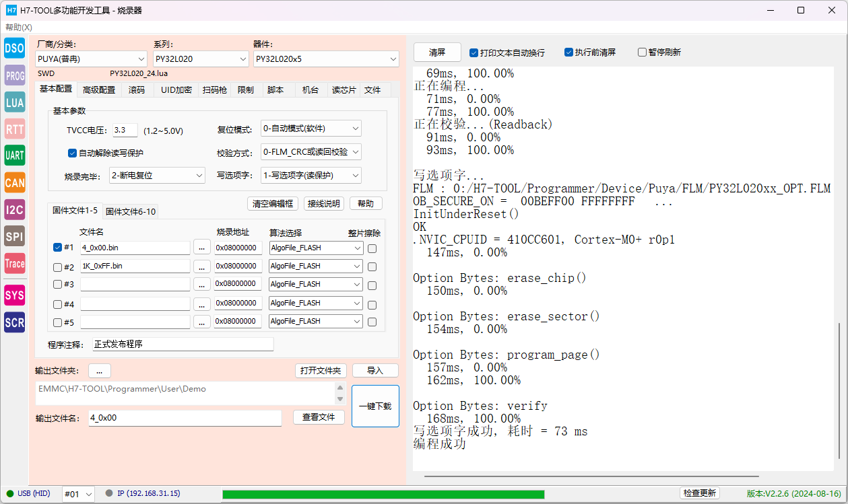Switch to the 固件文件6-10 tab
This screenshot has height=504, width=848.
131,212
